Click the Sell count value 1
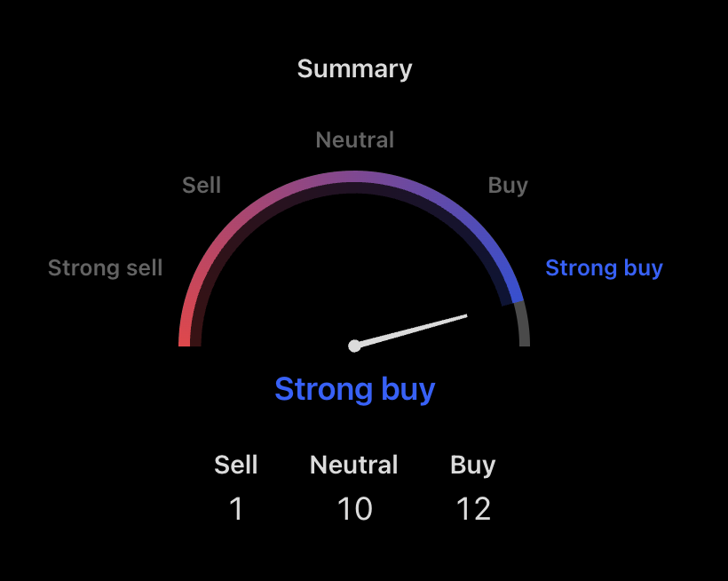This screenshot has width=728, height=581. pos(236,508)
